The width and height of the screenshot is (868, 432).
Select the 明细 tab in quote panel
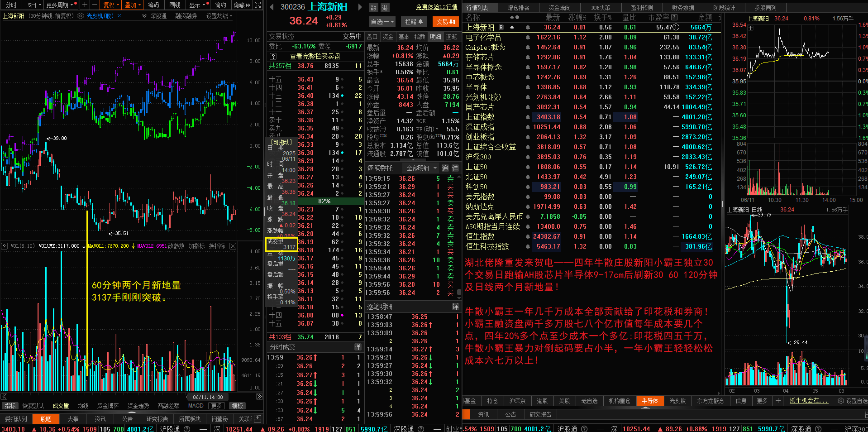(x=435, y=37)
